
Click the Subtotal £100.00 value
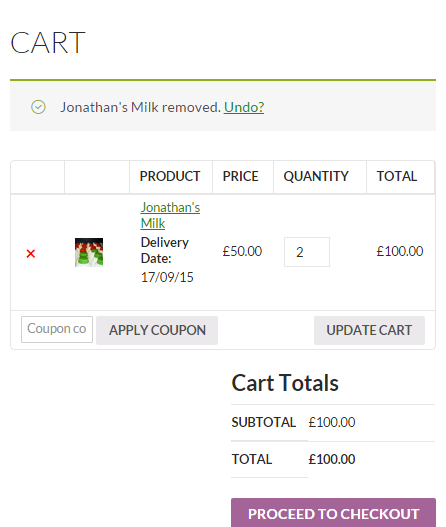[x=332, y=422]
